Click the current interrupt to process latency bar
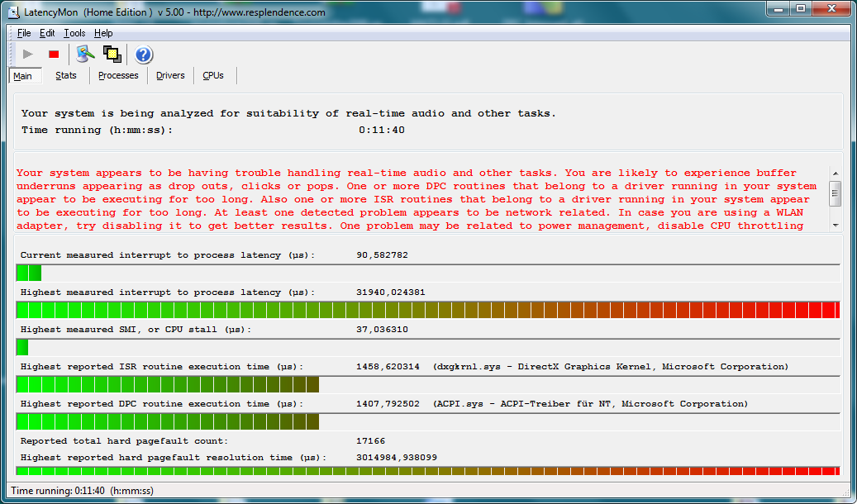The height and width of the screenshot is (504, 857). pyautogui.click(x=428, y=273)
